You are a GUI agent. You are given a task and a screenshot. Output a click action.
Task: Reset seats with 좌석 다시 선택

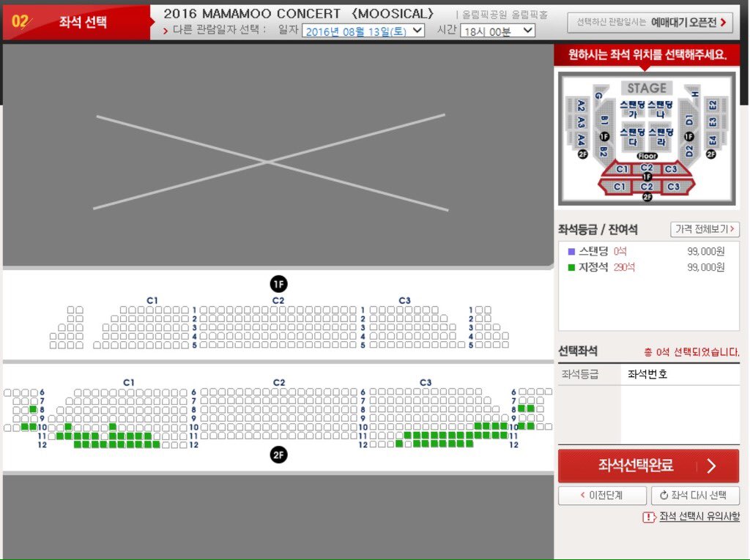point(695,496)
